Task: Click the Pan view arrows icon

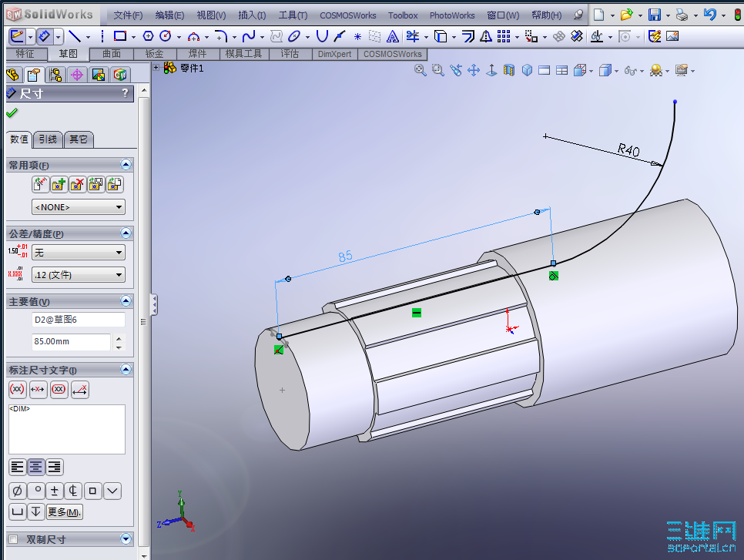Action: 474,70
